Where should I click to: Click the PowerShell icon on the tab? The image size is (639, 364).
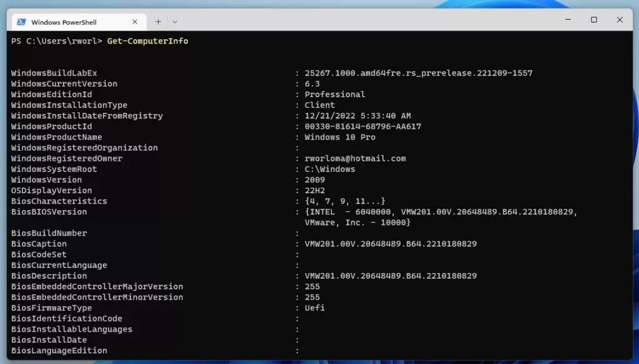pyautogui.click(x=21, y=22)
